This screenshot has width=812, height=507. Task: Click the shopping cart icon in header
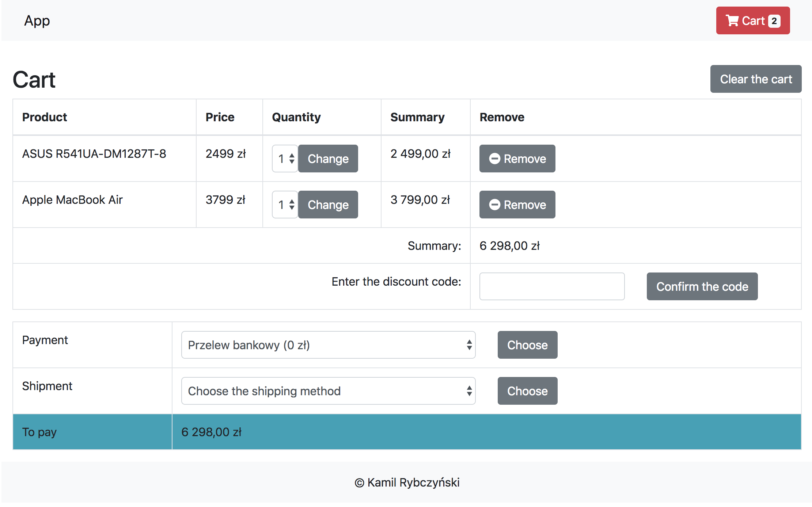click(x=732, y=21)
